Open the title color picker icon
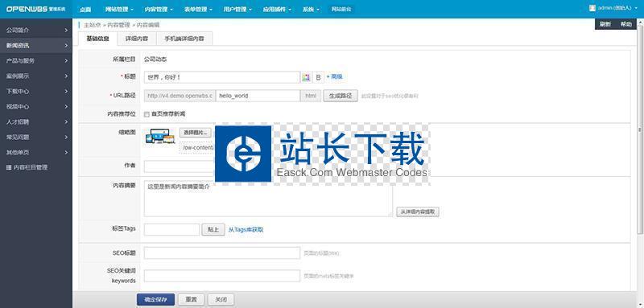 coord(306,77)
